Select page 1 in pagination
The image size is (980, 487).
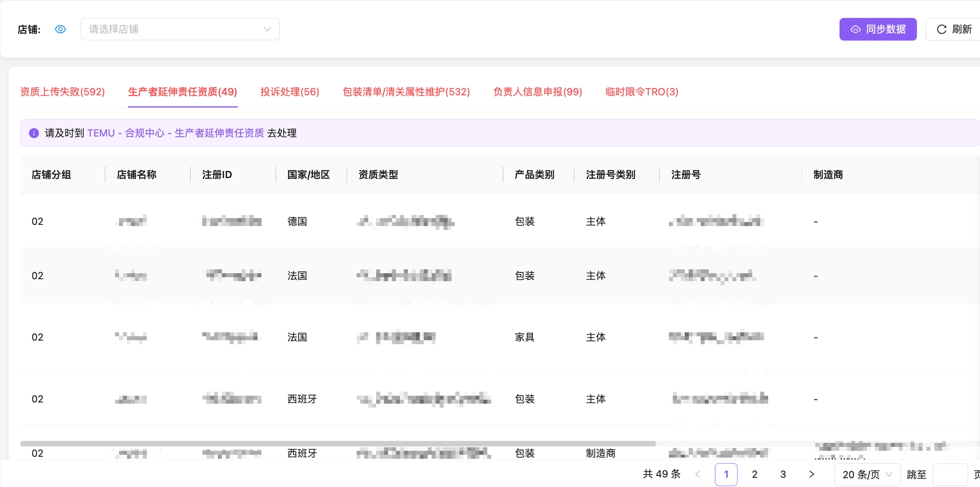(x=726, y=474)
